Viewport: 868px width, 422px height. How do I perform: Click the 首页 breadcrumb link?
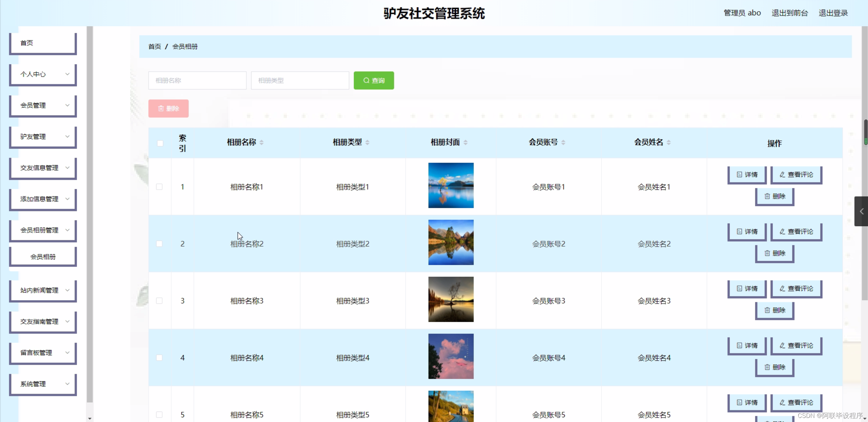(x=154, y=46)
